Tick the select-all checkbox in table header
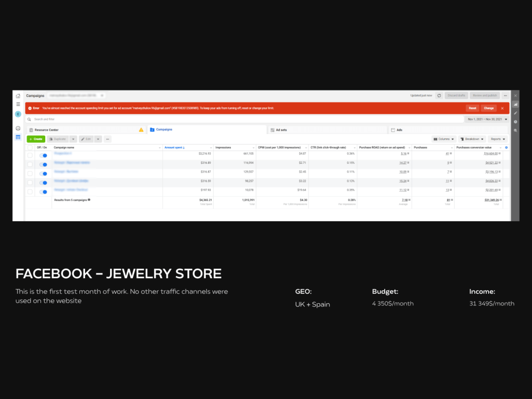Screen dimensions: 532x399 [30, 147]
